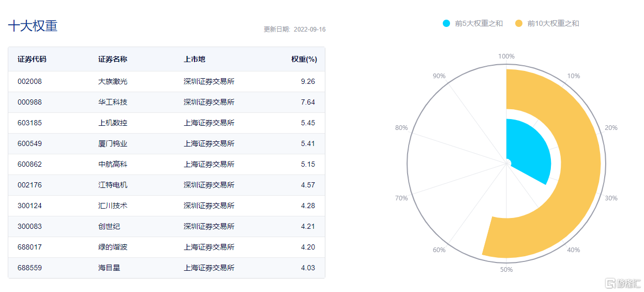
Task: Select security name 海目星
Action: tap(109, 268)
